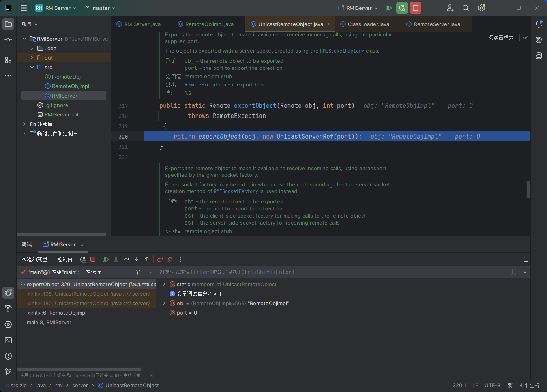This screenshot has height=392, width=547.
Task: Expand scratches and consoles node
Action: click(x=24, y=133)
